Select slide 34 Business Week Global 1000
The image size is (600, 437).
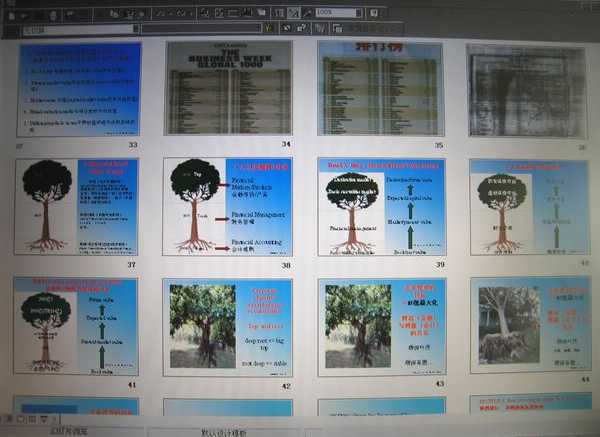[x=228, y=88]
